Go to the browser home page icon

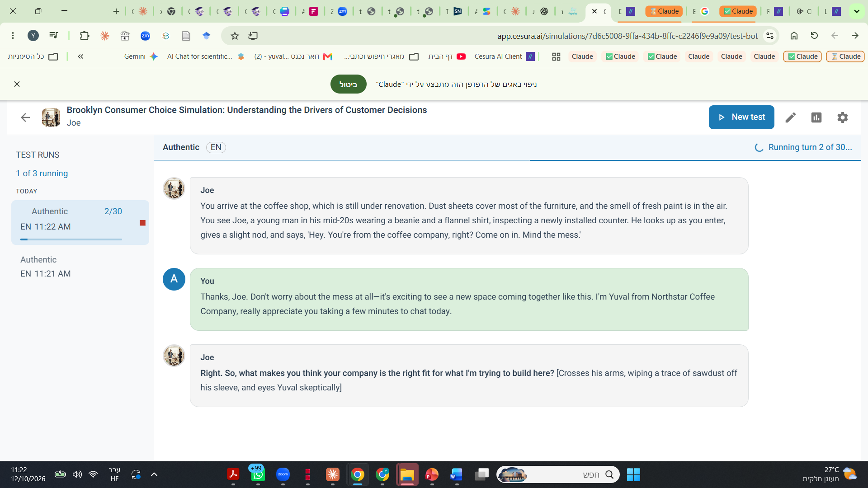(x=794, y=36)
